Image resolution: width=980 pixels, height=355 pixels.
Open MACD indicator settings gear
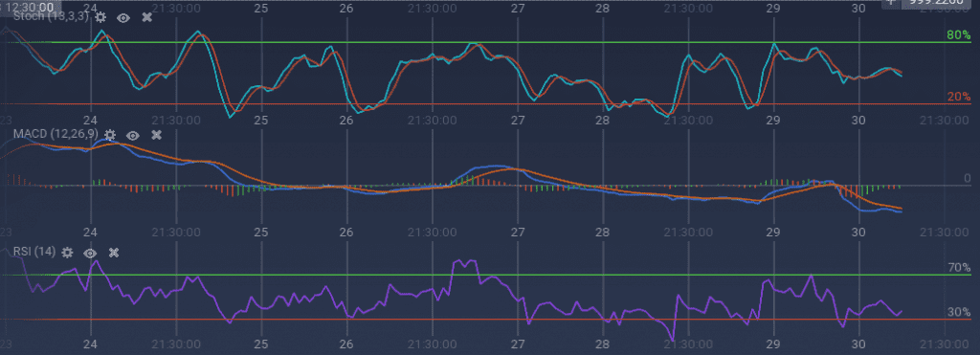pyautogui.click(x=110, y=135)
